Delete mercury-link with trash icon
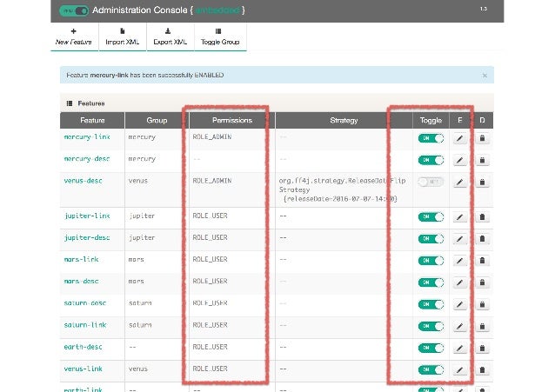Screen dimensions: 555x392 pyautogui.click(x=482, y=138)
